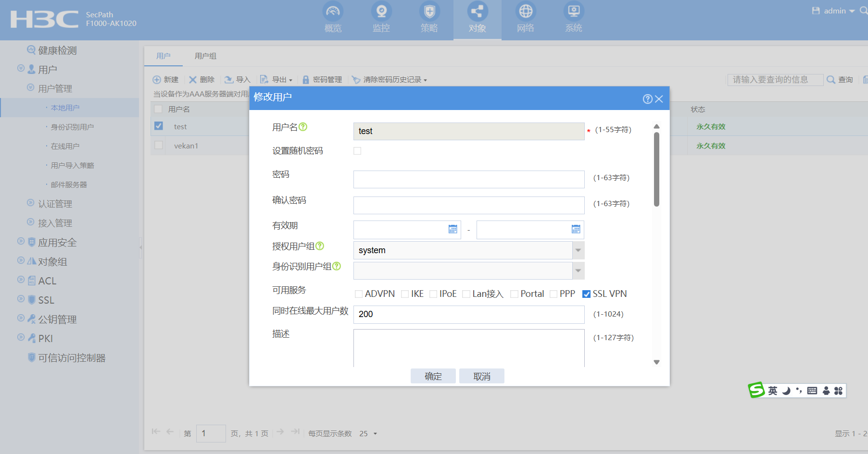Uncheck the SSL VPN service checkbox
The image size is (868, 454).
pos(586,294)
